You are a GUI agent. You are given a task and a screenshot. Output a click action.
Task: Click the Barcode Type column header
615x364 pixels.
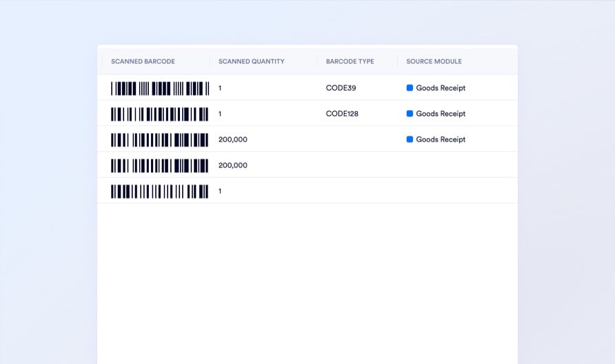click(x=350, y=61)
